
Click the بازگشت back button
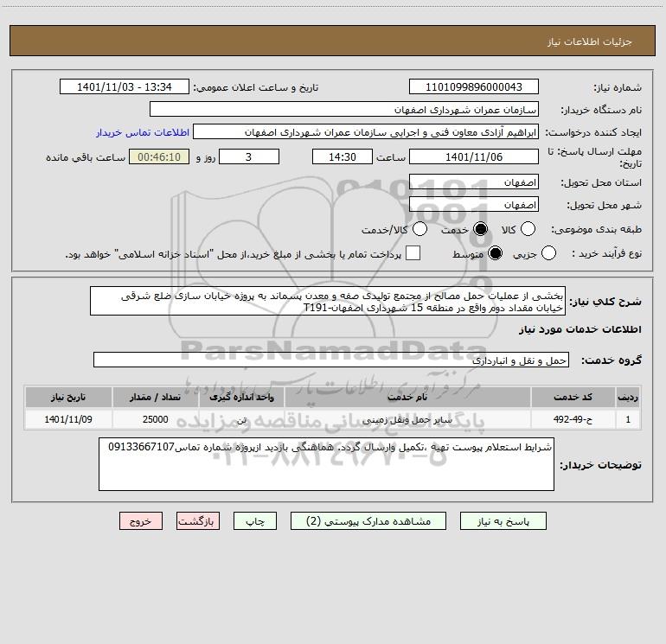198,521
